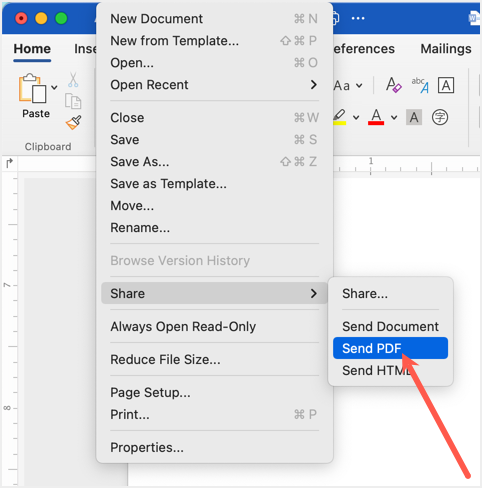Open the font color dropdown arrow
Screen dimensions: 482x488
point(394,117)
